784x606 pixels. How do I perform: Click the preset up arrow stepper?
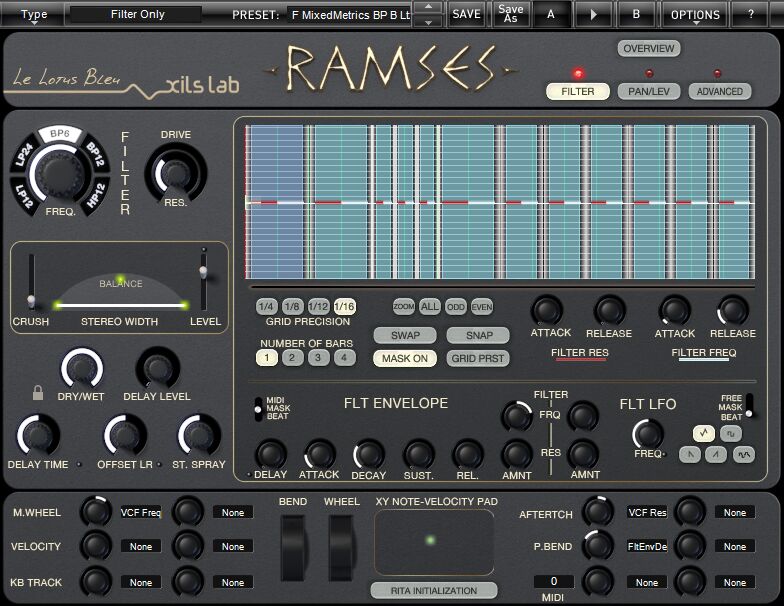[428, 8]
